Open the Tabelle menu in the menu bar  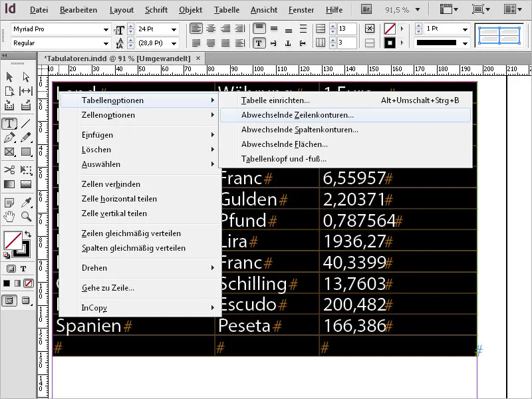click(226, 10)
